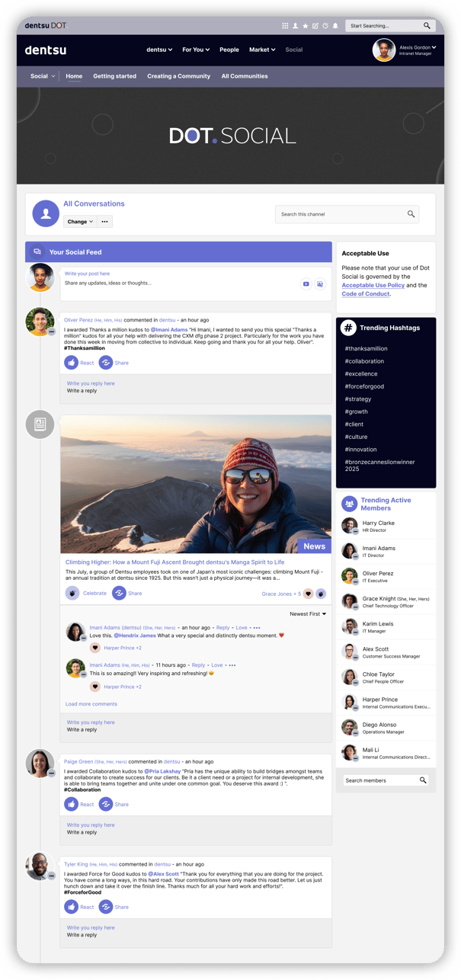Open ellipsis menu on Imani Adams (dentsu) comment
This screenshot has width=461, height=980.
point(257,628)
